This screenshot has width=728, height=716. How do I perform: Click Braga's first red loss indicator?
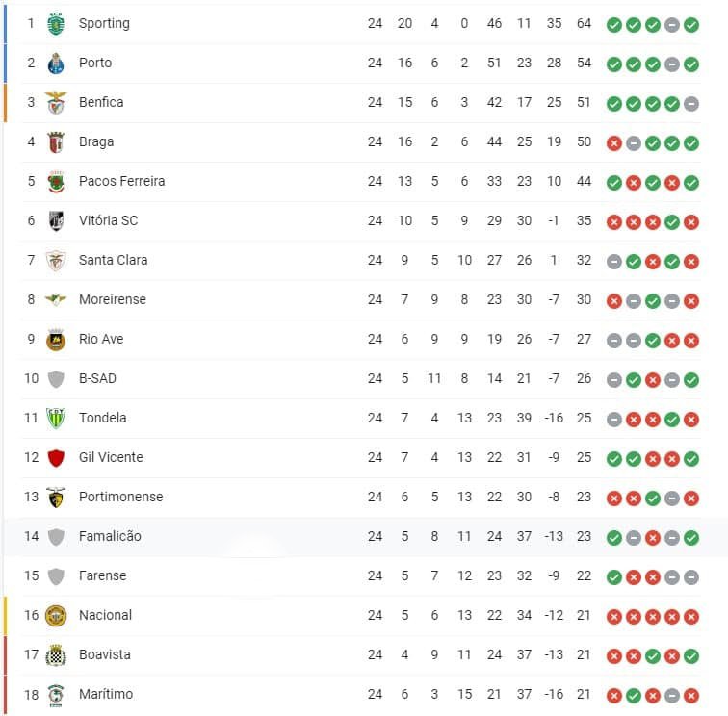613,142
